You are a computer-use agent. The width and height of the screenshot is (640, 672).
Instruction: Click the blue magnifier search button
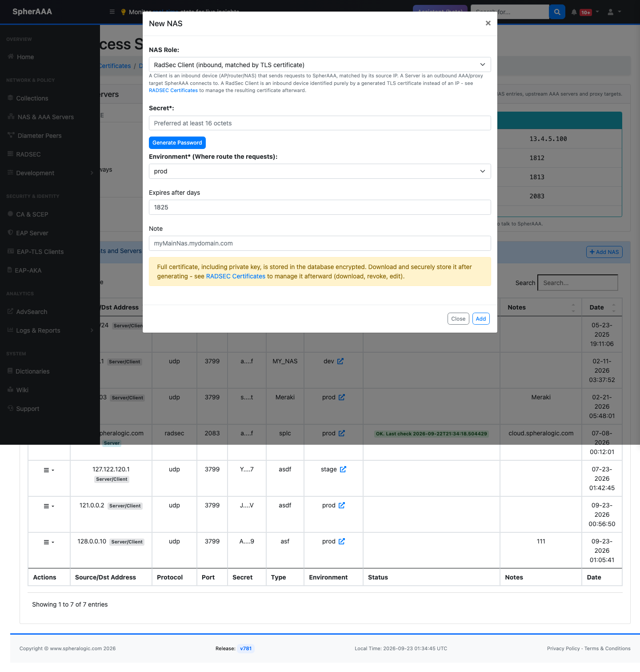pos(557,12)
